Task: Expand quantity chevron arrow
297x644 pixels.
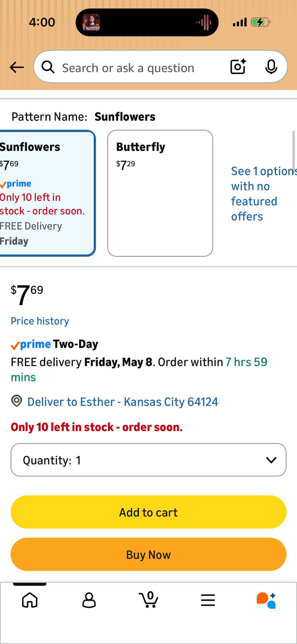Action: point(271,460)
